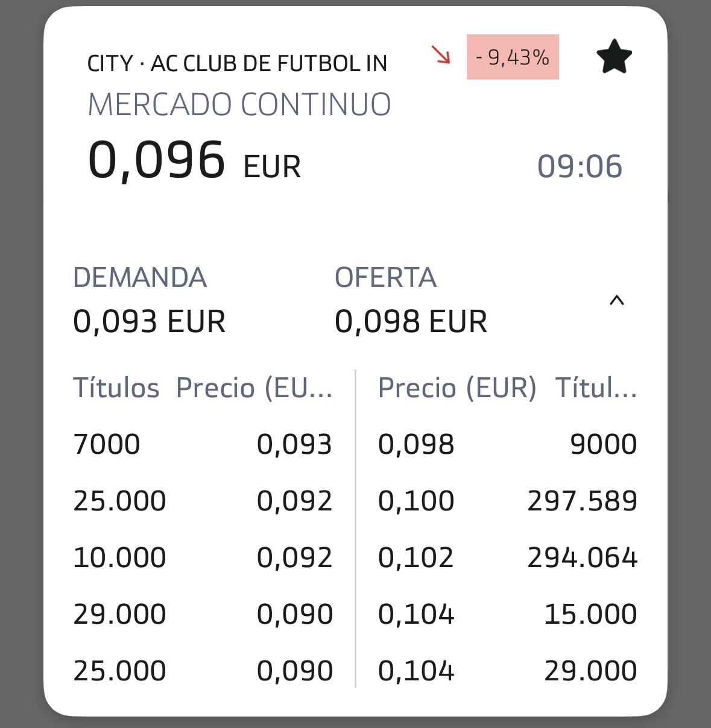Toggle the favorite star for CITY
711x728 pixels.
(614, 57)
